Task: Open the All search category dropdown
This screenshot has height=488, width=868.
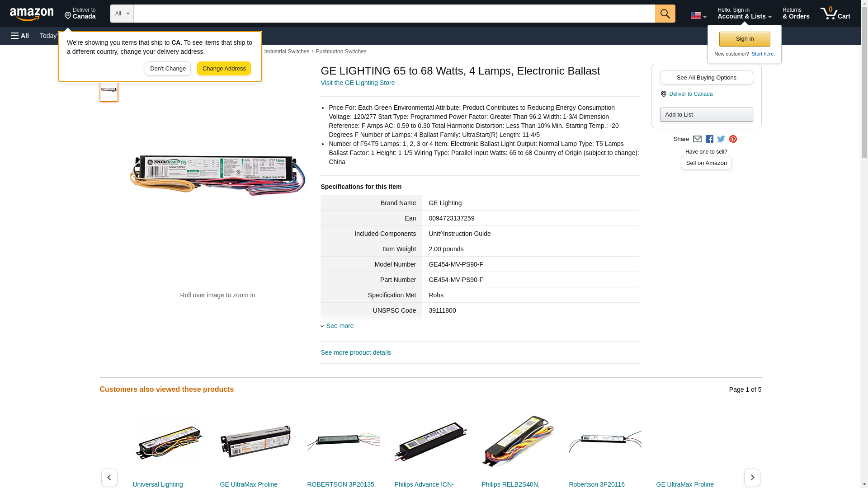Action: pos(122,14)
